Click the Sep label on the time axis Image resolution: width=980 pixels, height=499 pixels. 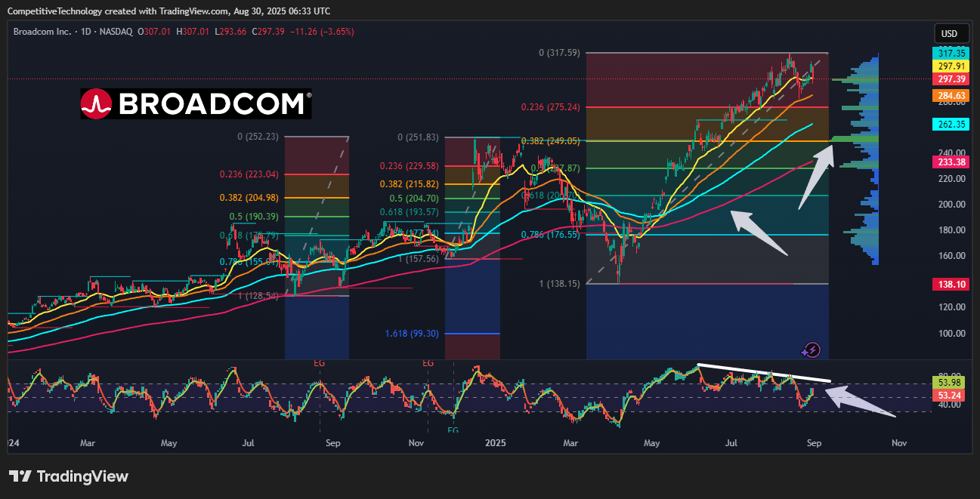pyautogui.click(x=814, y=443)
